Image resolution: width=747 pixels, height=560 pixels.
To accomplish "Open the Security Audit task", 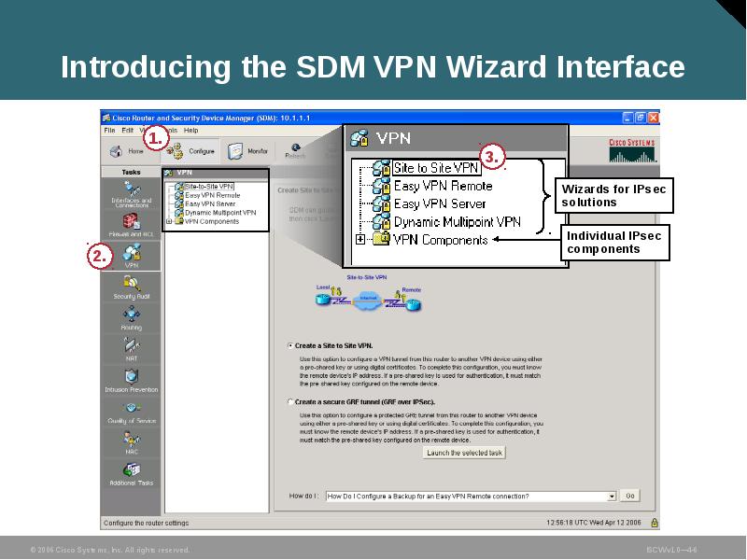I will point(132,287).
